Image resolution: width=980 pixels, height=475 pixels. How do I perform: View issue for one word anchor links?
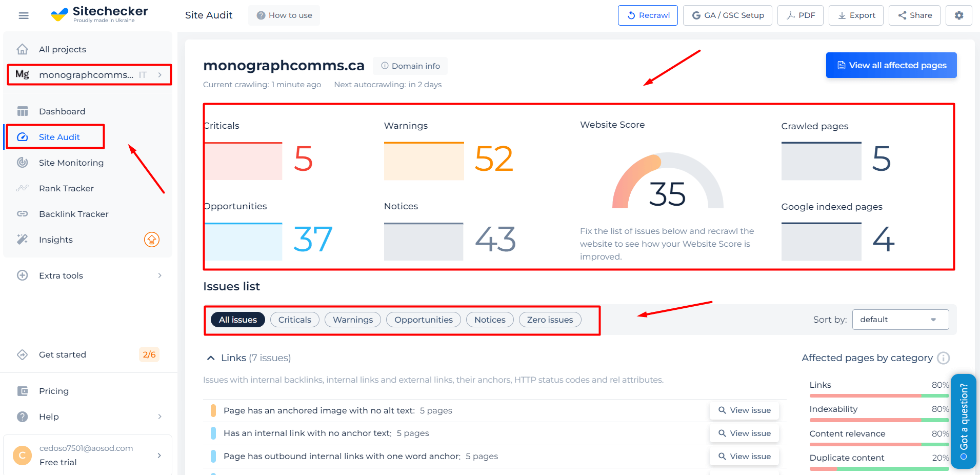[745, 457]
